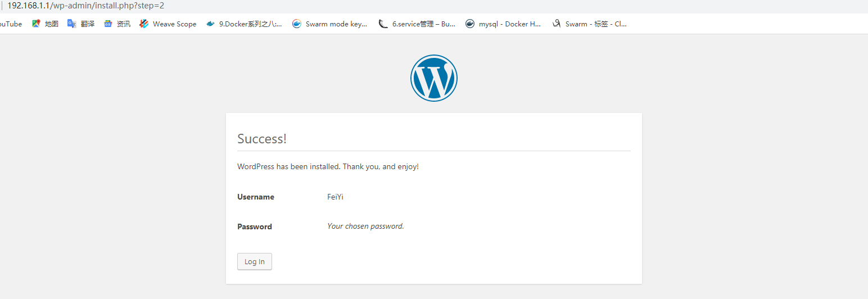This screenshot has width=868, height=299.
Task: Click the username value FeiYi
Action: pos(335,197)
